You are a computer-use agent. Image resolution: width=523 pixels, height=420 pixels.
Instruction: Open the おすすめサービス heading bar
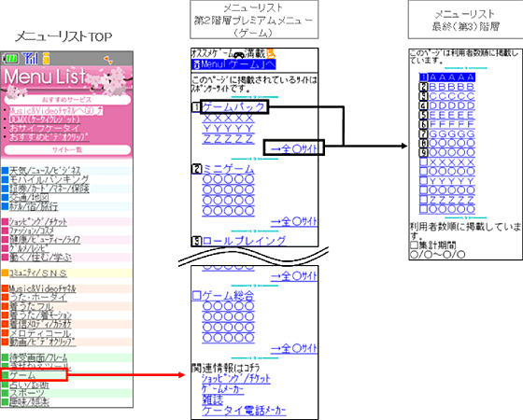[x=67, y=100]
